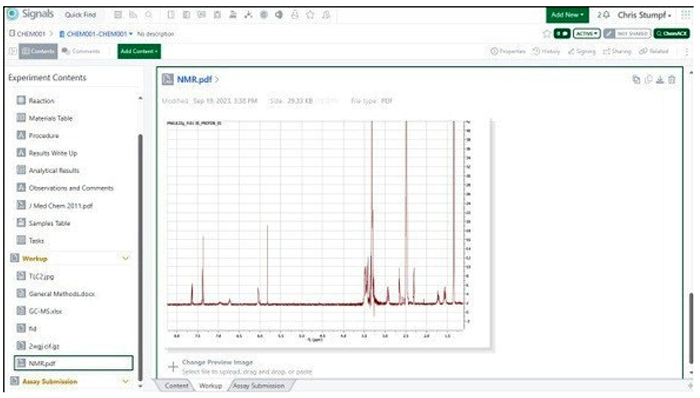Open Observations and Comments item
The width and height of the screenshot is (700, 398).
(x=71, y=188)
